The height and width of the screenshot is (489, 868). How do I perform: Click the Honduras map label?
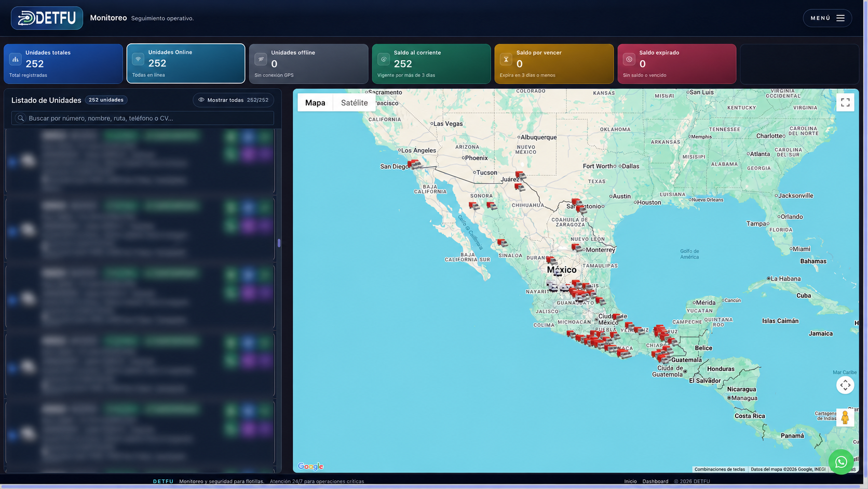(721, 369)
